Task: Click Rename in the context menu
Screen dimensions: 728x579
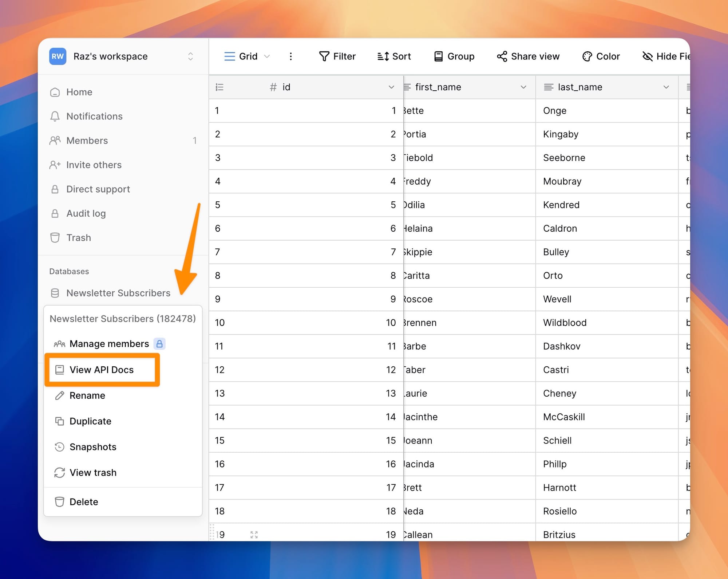Action: [87, 395]
